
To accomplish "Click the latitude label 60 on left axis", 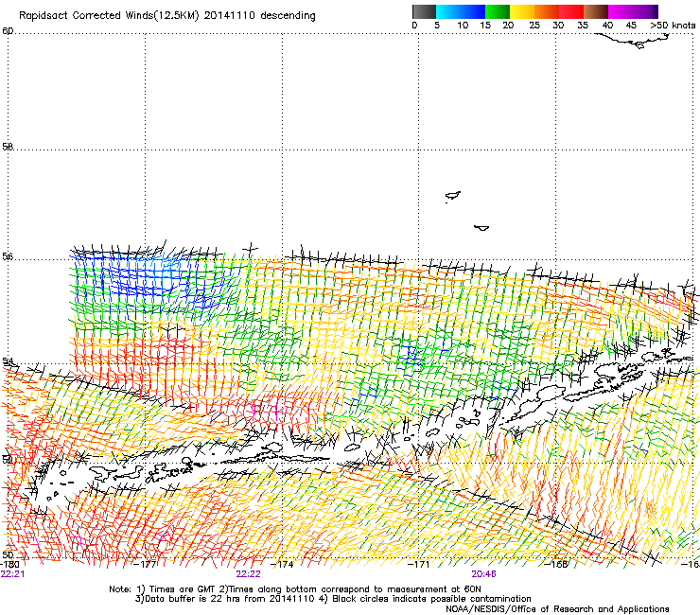I will pos(8,31).
